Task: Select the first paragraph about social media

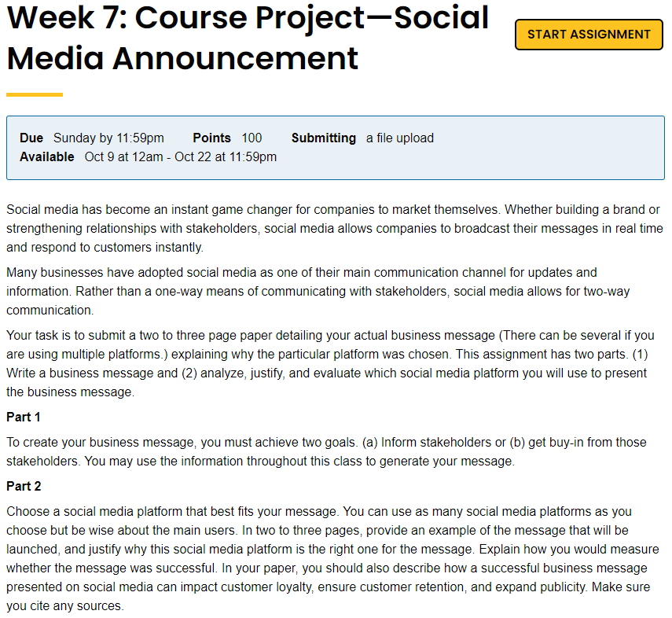Action: [x=330, y=228]
